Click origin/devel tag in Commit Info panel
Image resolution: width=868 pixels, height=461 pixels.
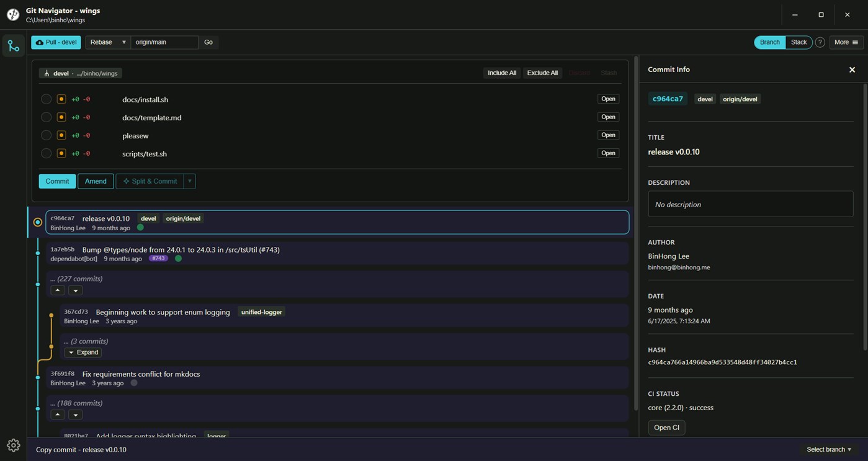(x=740, y=99)
